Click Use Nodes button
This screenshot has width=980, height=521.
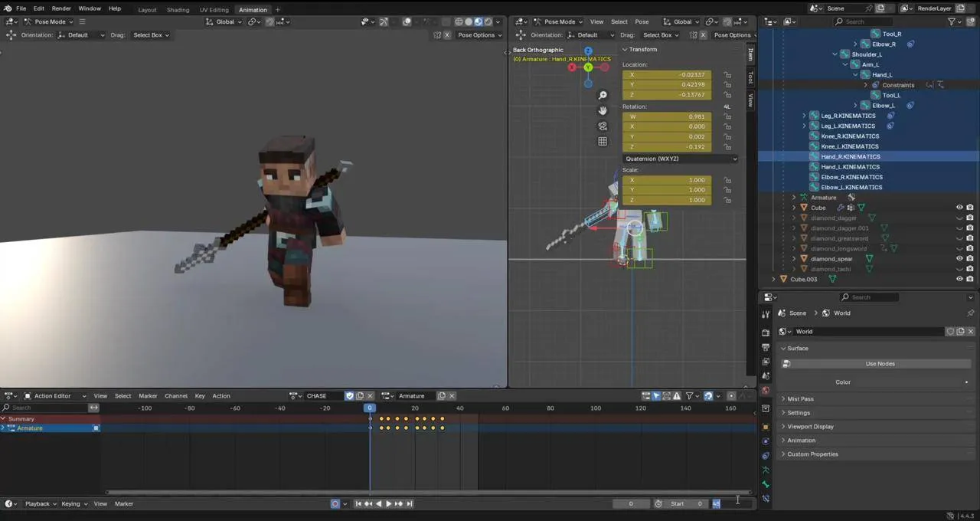[880, 363]
